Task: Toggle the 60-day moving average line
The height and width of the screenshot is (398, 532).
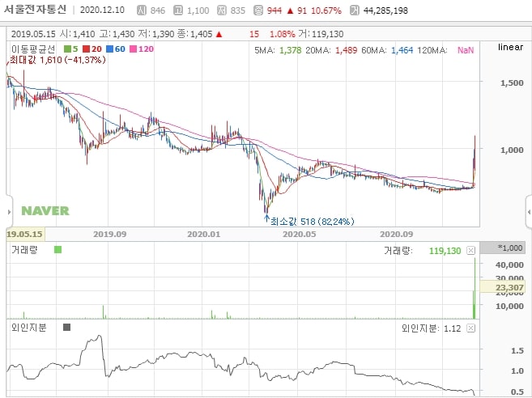Action: coord(116,49)
